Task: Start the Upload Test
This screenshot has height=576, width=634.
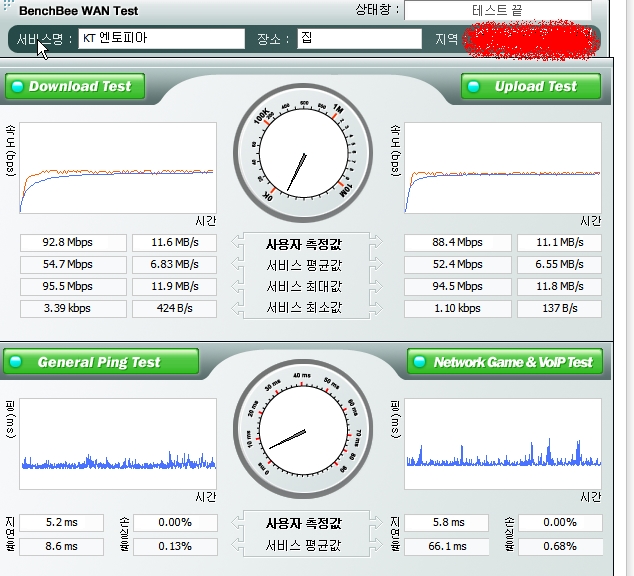Action: (531, 86)
